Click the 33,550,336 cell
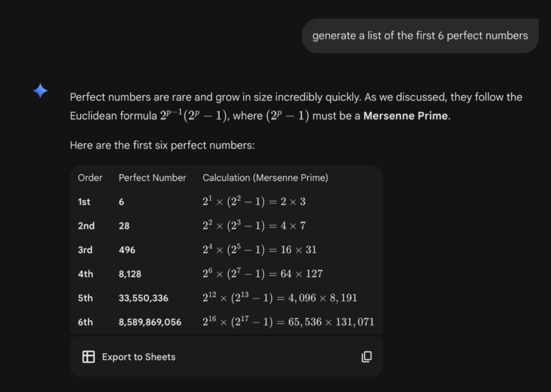Screen dimensions: 551x392 pos(143,298)
